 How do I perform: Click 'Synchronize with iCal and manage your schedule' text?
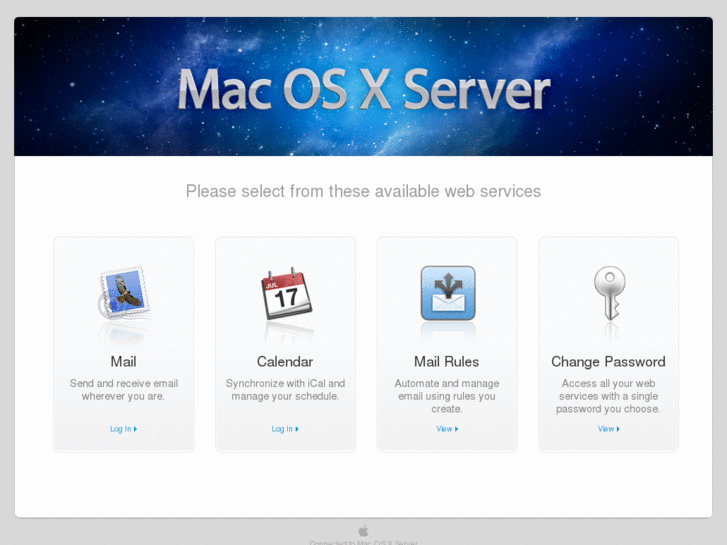[x=285, y=390]
